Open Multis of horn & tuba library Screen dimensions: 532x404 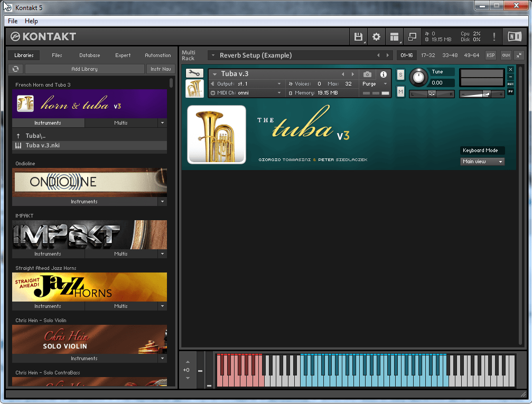point(121,123)
